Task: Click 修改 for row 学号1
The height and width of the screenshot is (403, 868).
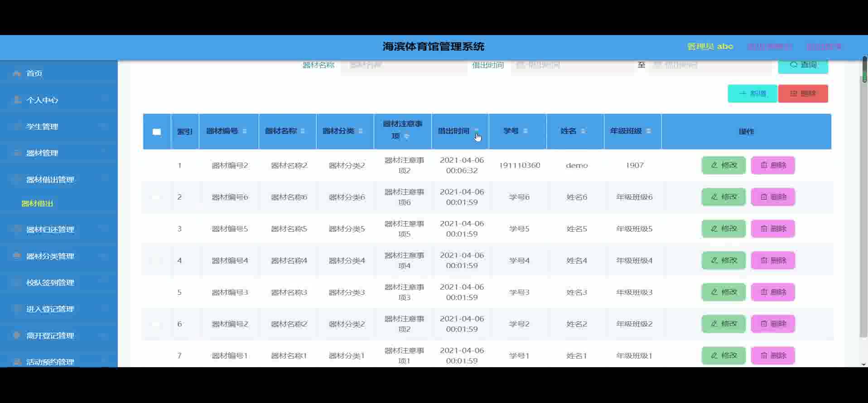Action: click(x=723, y=355)
